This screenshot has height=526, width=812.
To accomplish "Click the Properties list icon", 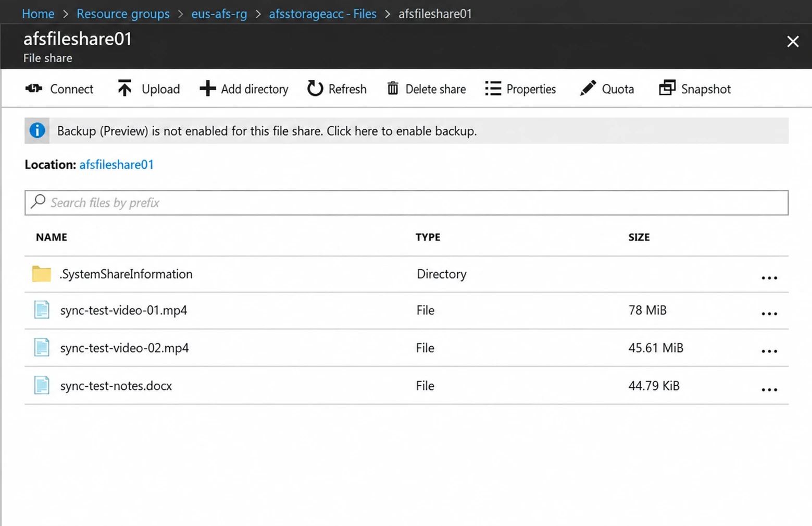I will [493, 89].
